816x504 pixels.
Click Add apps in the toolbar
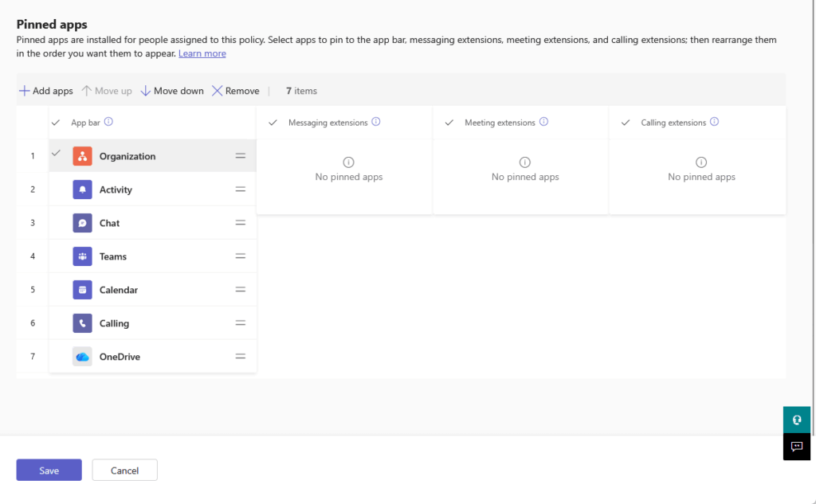(x=45, y=91)
